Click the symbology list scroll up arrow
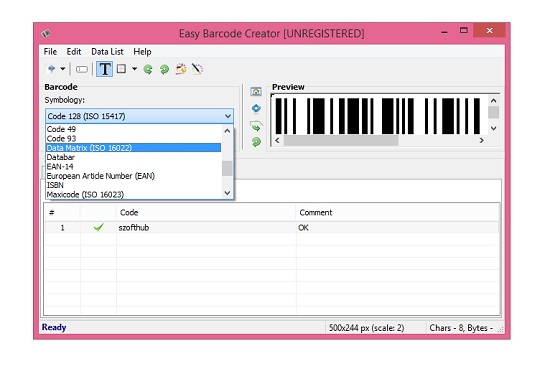Screen dimensions: 550x379 coord(227,131)
